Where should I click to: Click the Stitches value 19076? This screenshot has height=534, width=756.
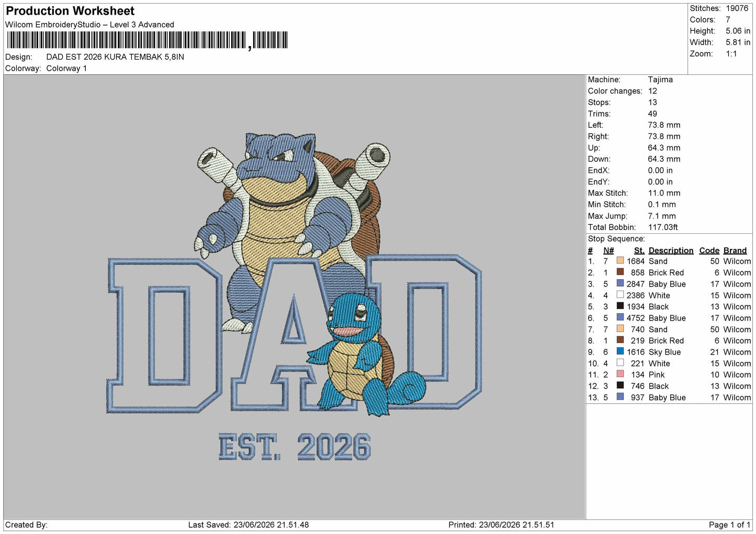[737, 8]
